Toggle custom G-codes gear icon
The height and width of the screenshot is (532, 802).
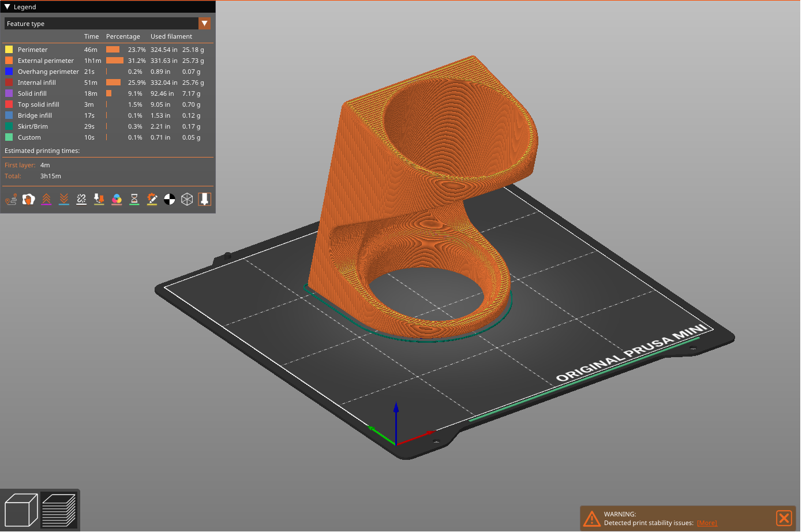pyautogui.click(x=152, y=200)
